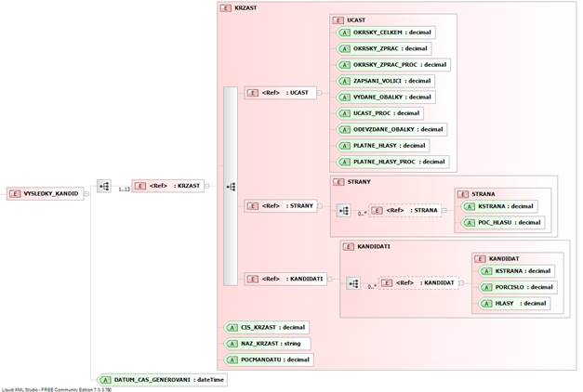Collapse the Ref KRZAST node expander
Viewport: 583px width, 392px height.
(x=208, y=186)
